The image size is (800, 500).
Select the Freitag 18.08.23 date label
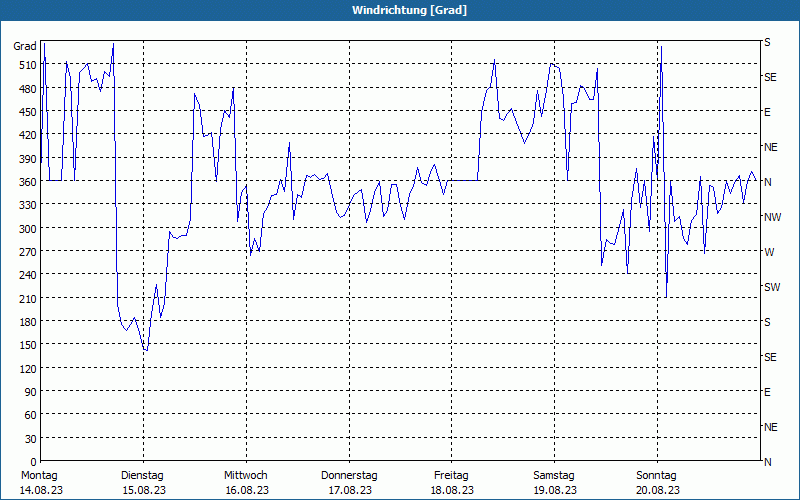pyautogui.click(x=452, y=483)
